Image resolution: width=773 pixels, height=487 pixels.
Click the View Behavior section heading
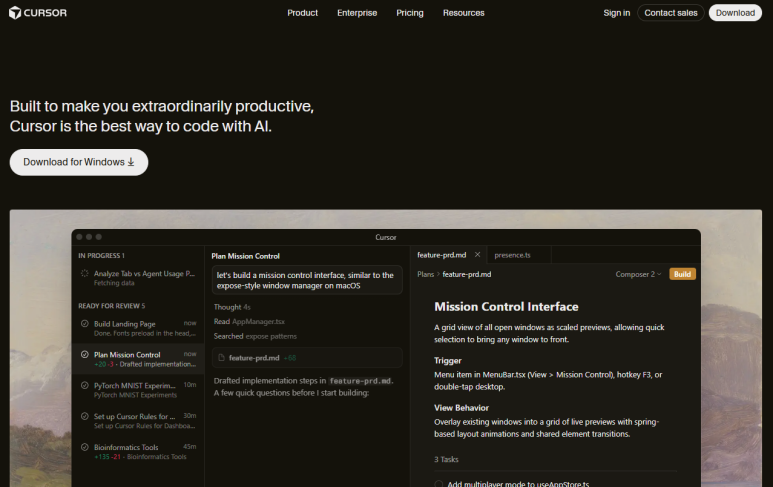(x=461, y=408)
